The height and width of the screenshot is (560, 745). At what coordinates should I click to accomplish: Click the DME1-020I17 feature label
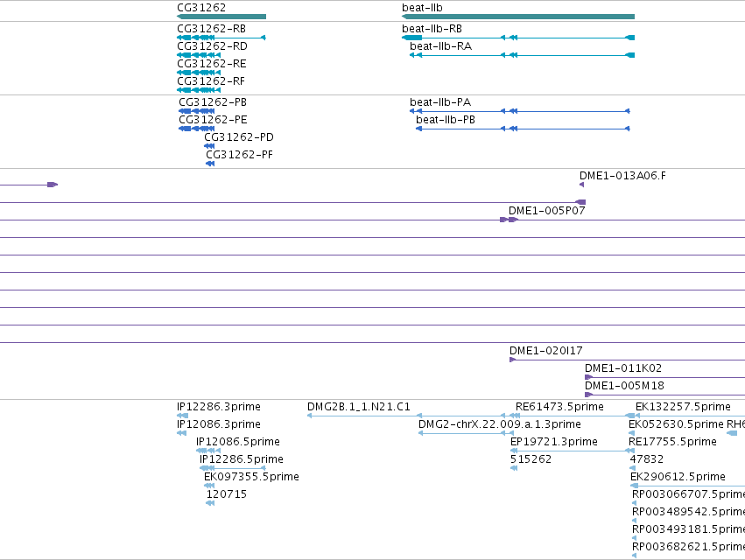click(x=546, y=351)
